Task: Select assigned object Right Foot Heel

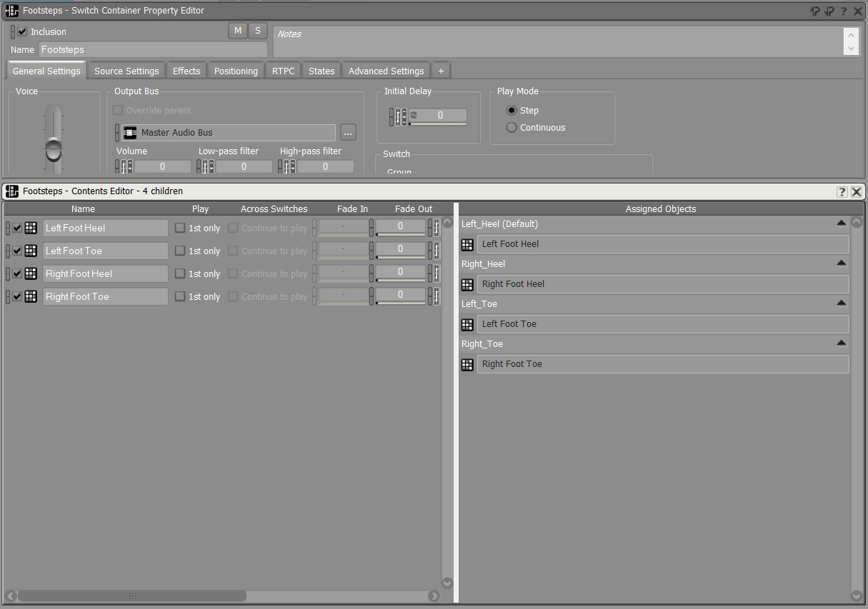Action: point(663,284)
